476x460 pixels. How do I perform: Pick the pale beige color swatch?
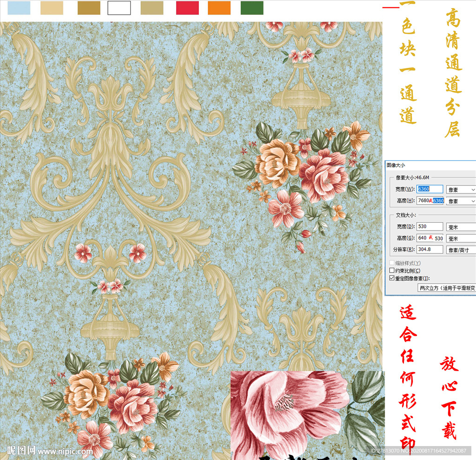pyautogui.click(x=52, y=7)
